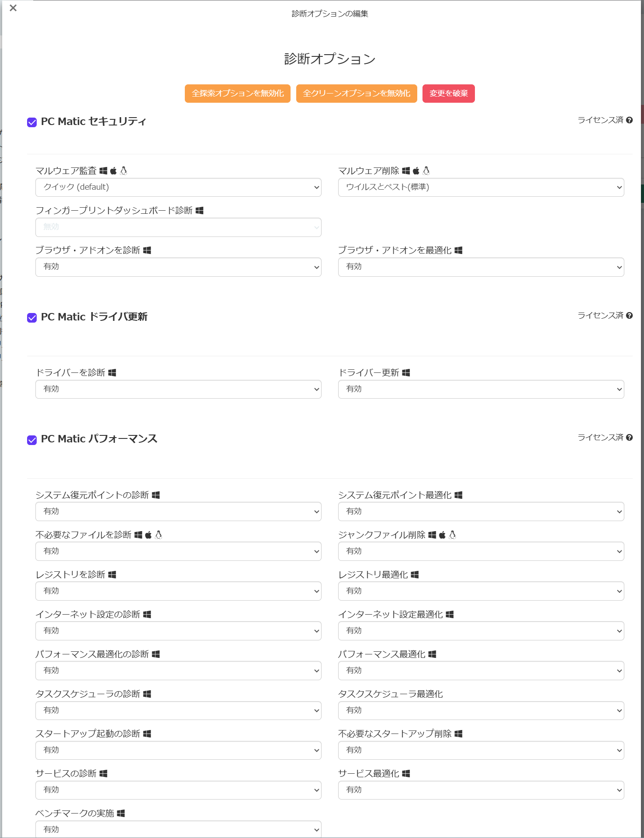Open システム復元ポイント最適化 dropdown

481,511
